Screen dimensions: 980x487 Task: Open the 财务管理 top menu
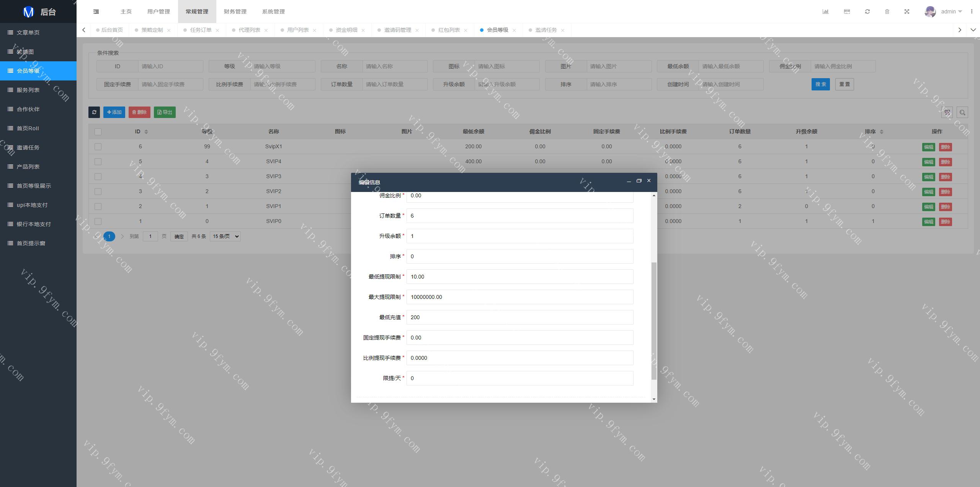click(235, 11)
